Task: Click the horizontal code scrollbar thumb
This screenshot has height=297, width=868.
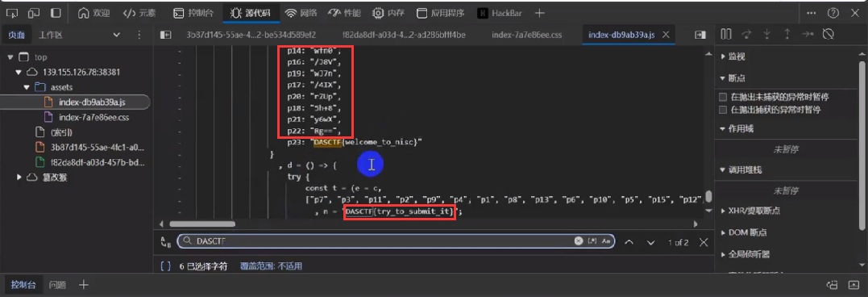Action: tap(202, 224)
